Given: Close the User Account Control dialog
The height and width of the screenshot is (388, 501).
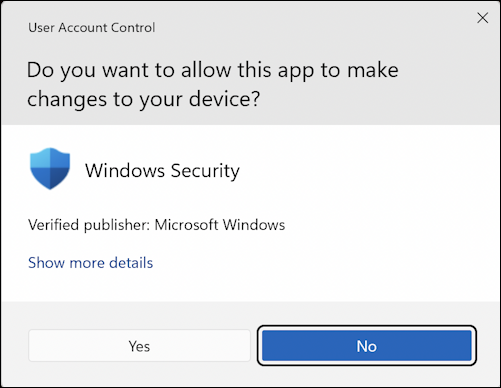Looking at the screenshot, I should 482,18.
